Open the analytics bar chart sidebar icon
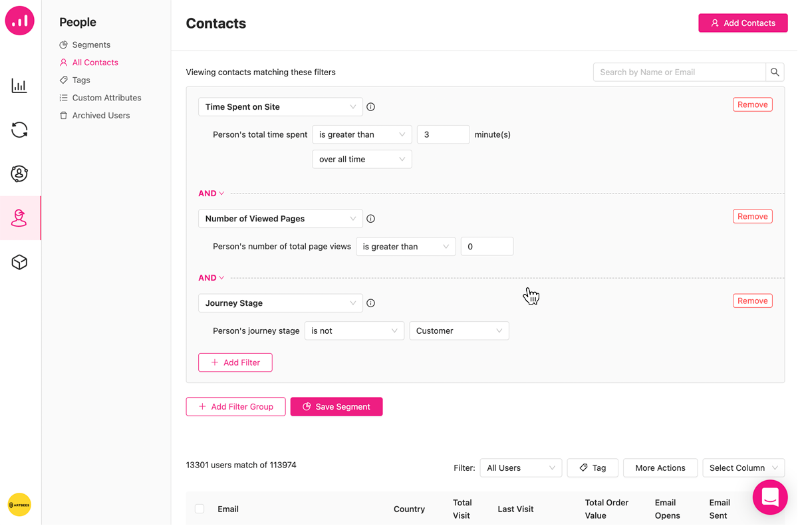 pyautogui.click(x=19, y=86)
